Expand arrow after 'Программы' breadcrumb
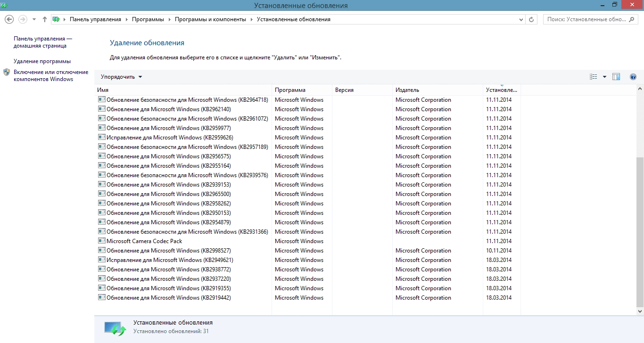This screenshot has width=644, height=343. pos(169,19)
